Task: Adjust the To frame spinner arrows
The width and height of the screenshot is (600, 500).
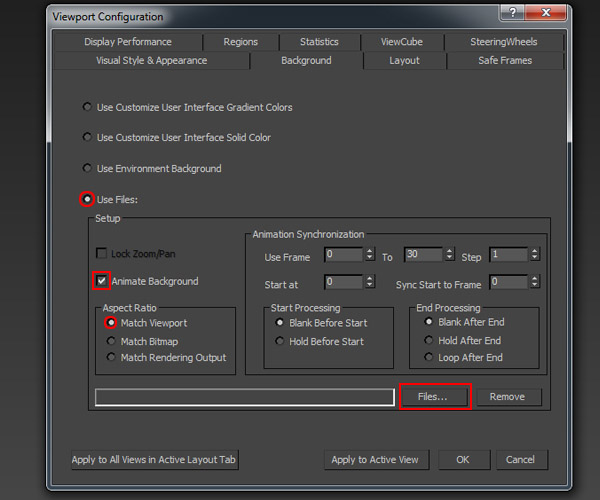Action: [x=450, y=254]
